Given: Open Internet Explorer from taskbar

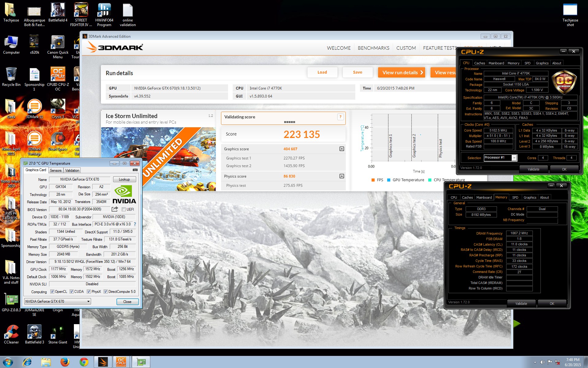Looking at the screenshot, I should click(x=27, y=362).
